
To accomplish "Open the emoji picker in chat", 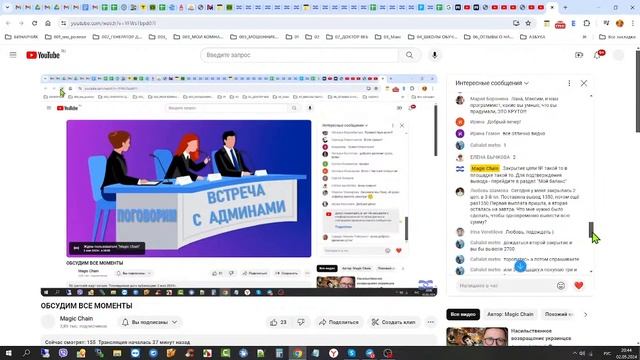I will pos(561,285).
